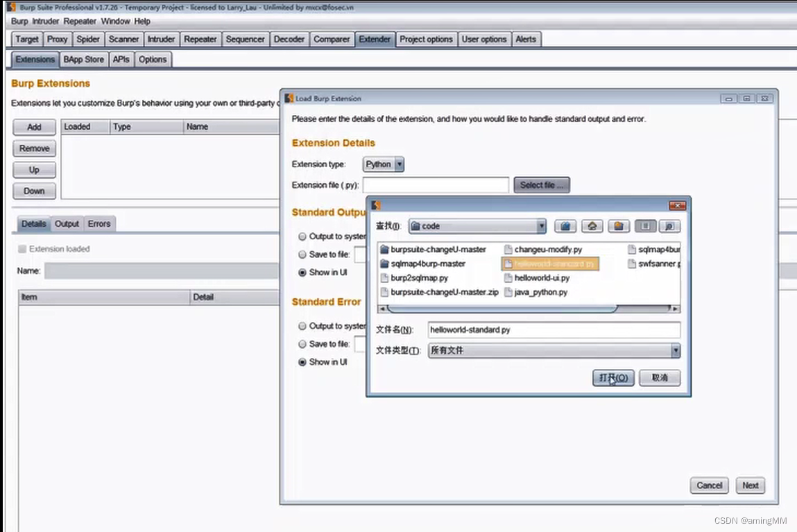The image size is (797, 532).
Task: Click the Open button in file chooser
Action: pyautogui.click(x=613, y=377)
